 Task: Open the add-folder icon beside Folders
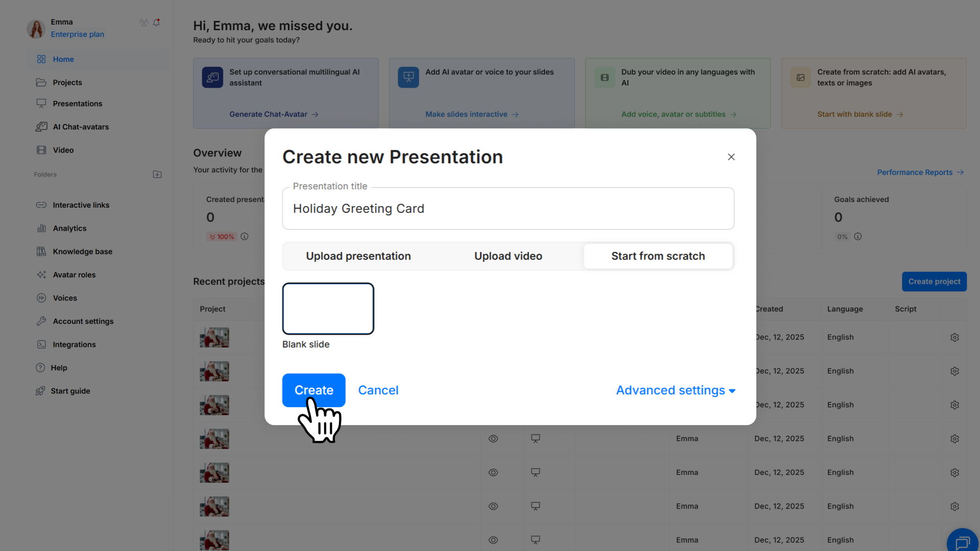[x=157, y=174]
